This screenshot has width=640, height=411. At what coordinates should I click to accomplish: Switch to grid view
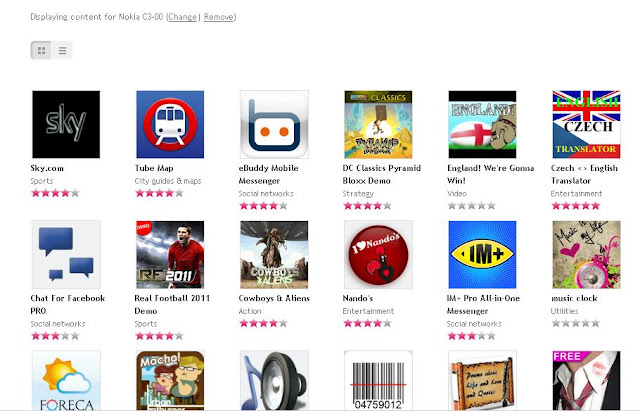pos(41,51)
